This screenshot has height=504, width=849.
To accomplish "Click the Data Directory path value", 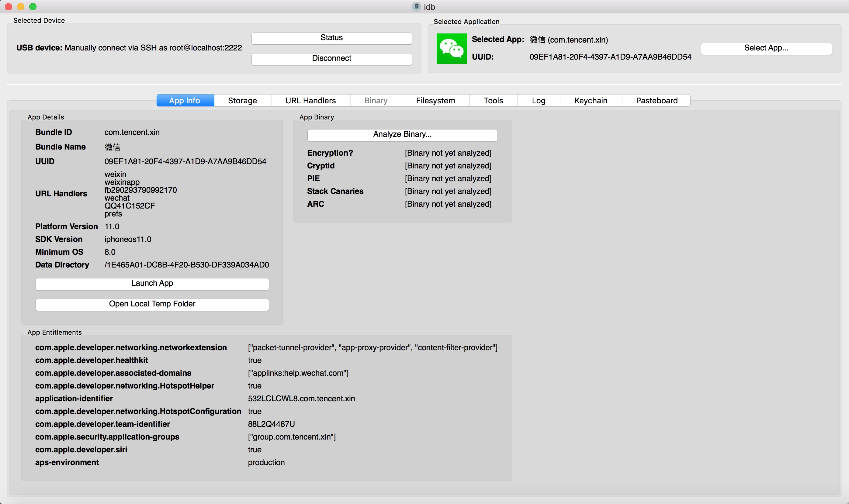I will [186, 265].
